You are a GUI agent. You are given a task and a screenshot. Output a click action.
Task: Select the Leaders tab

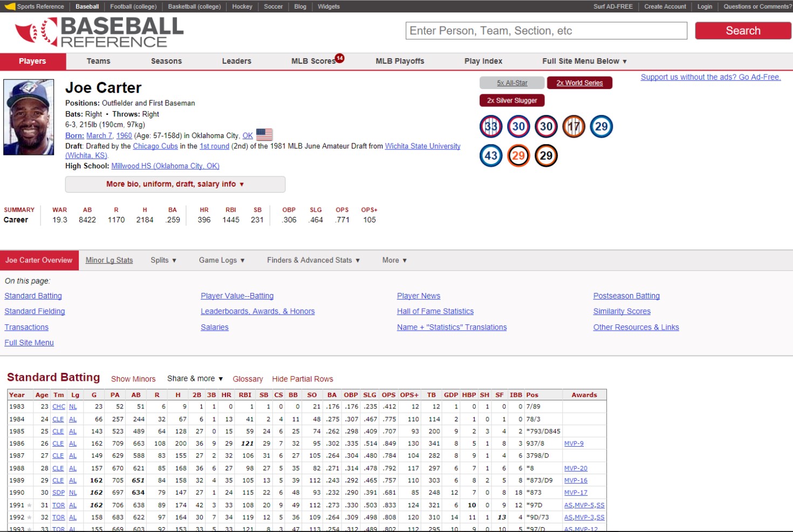point(237,61)
